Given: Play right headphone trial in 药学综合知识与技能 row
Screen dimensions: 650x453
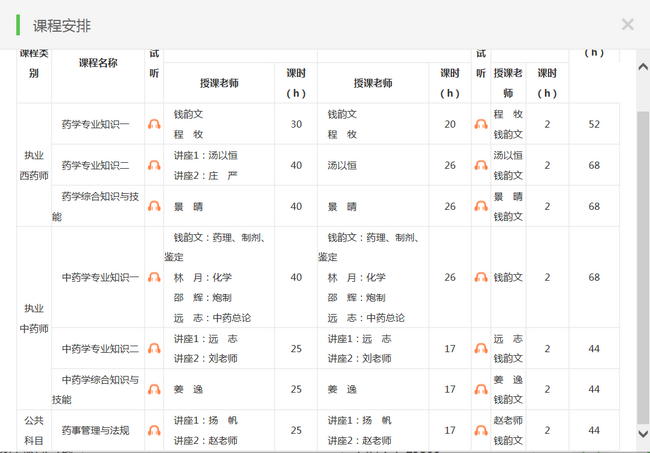Looking at the screenshot, I should pos(481,206).
